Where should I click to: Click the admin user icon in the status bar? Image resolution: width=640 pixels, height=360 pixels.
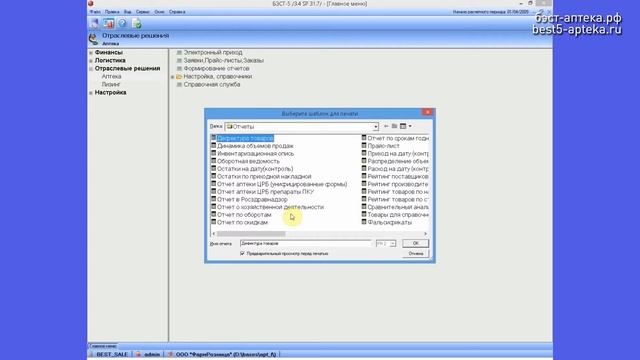coord(138,354)
